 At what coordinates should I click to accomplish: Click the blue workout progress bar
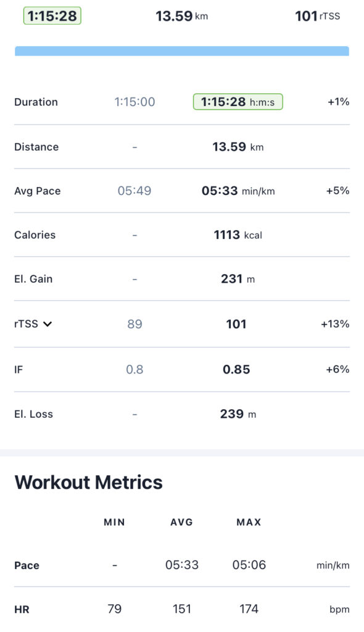[x=182, y=51]
